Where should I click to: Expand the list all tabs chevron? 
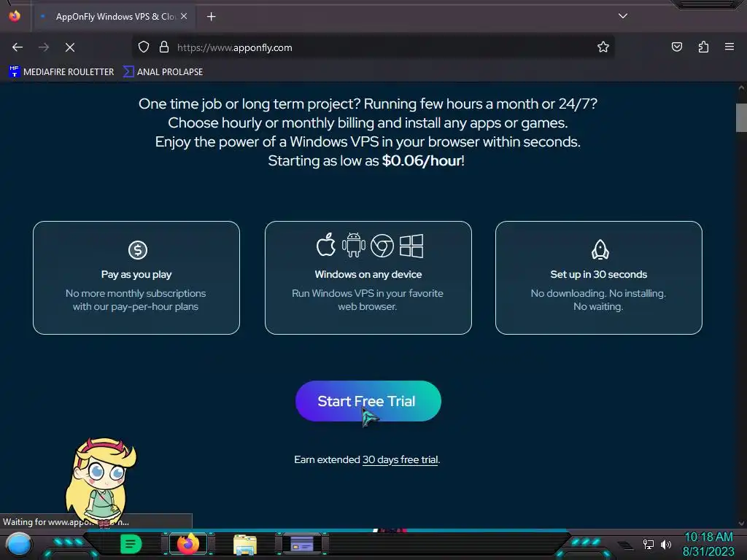tap(623, 16)
